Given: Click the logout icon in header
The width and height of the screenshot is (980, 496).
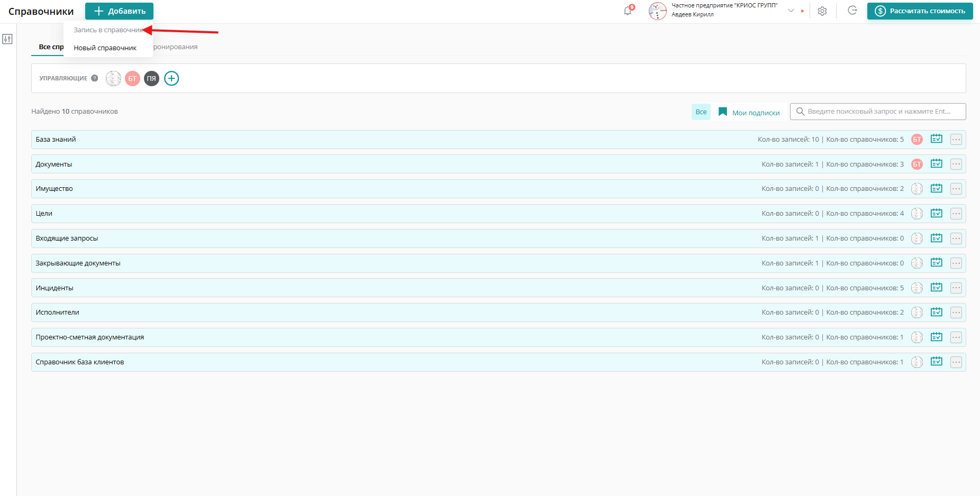Looking at the screenshot, I should [x=852, y=11].
